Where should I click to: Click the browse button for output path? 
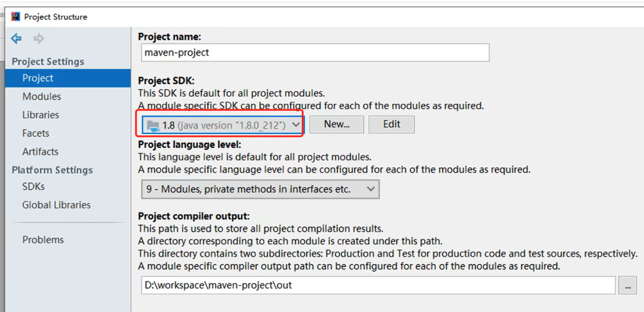click(627, 285)
